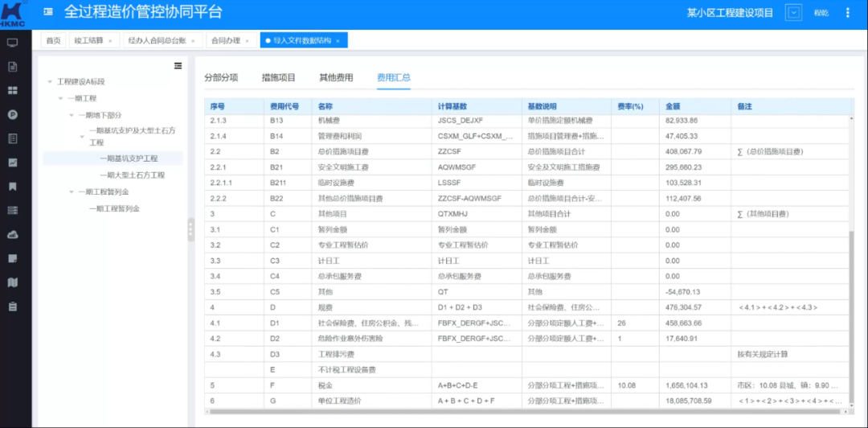Click the bookmark icon in left sidebar
868x428 pixels.
click(13, 187)
